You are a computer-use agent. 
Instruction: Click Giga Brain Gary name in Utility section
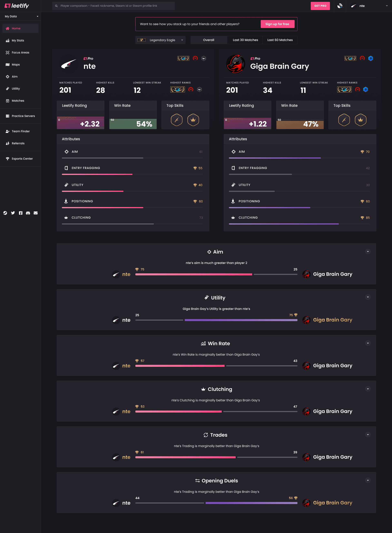pos(332,320)
